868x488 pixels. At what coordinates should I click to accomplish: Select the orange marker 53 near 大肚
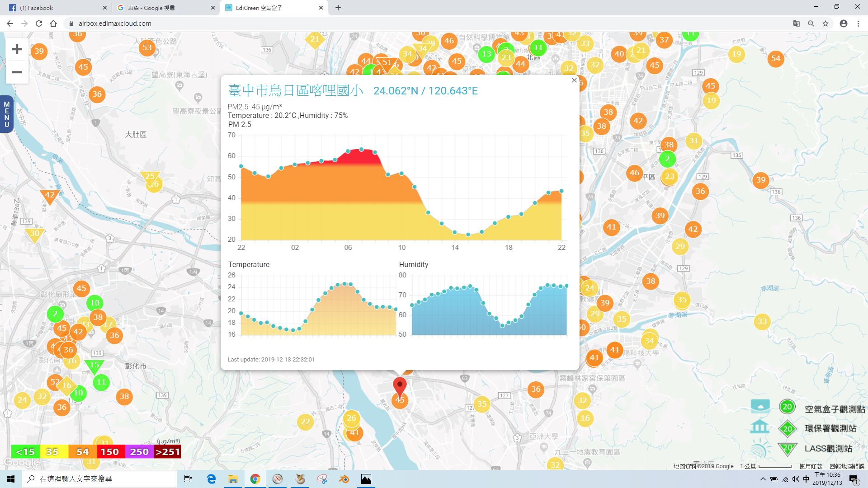coord(147,47)
